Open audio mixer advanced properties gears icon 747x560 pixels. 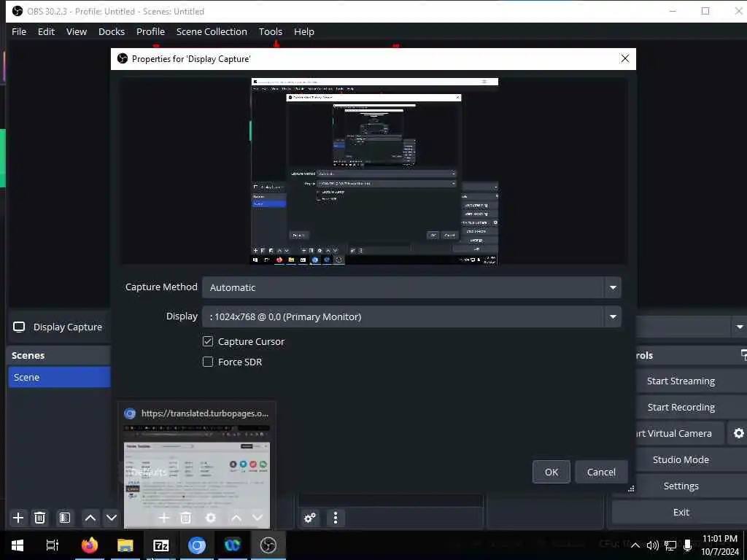tap(310, 518)
